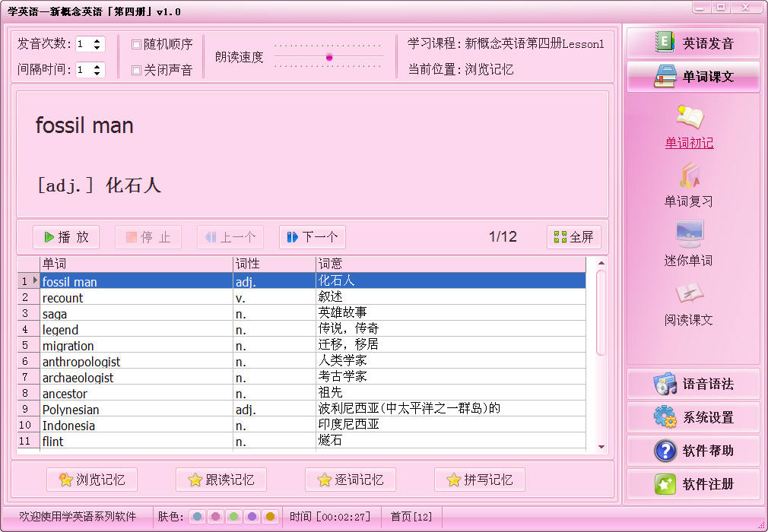Switch to fullscreen with 全屏 button
Viewport: 768px width, 532px height.
(573, 237)
